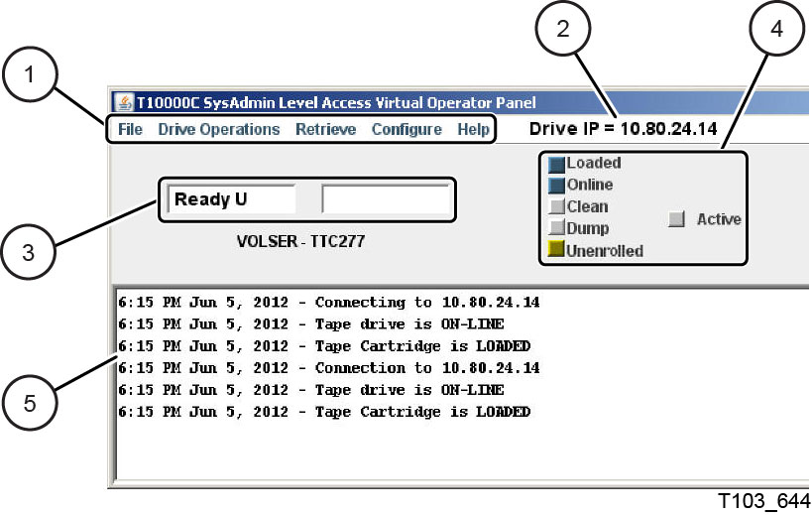The image size is (812, 515).
Task: Click the Virtual Operator Panel window title
Action: tap(336, 102)
